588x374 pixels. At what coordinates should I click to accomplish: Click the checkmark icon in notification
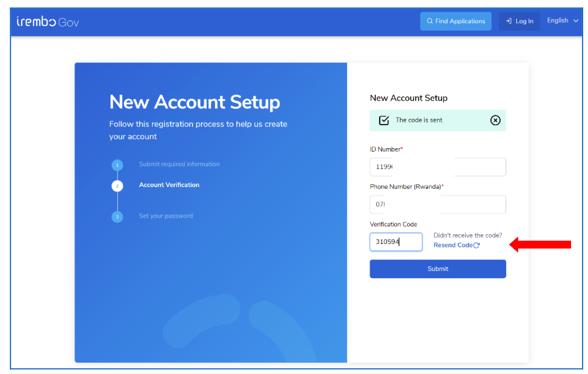click(384, 120)
